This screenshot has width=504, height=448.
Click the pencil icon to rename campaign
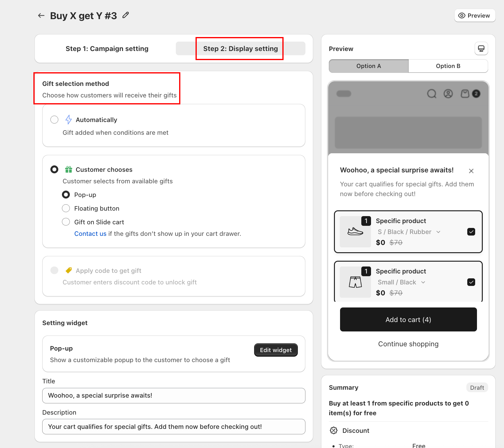126,15
